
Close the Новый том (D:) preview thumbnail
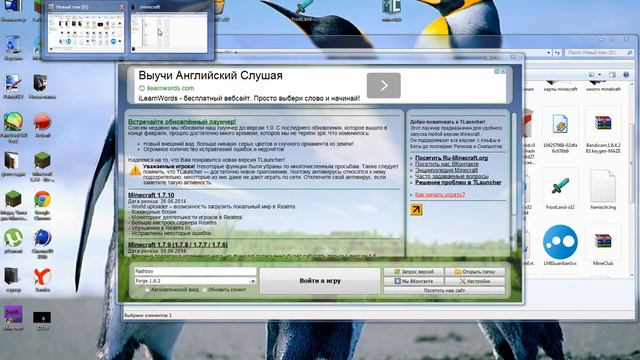[121, 7]
